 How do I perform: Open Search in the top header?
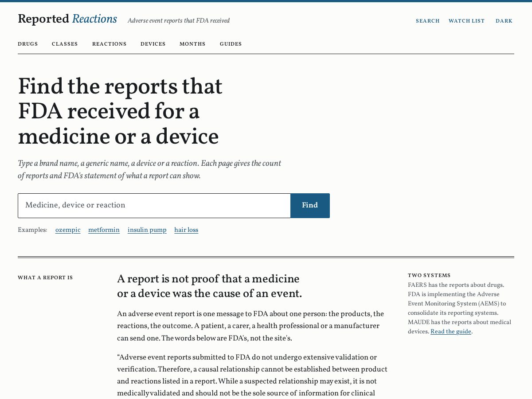click(x=428, y=21)
